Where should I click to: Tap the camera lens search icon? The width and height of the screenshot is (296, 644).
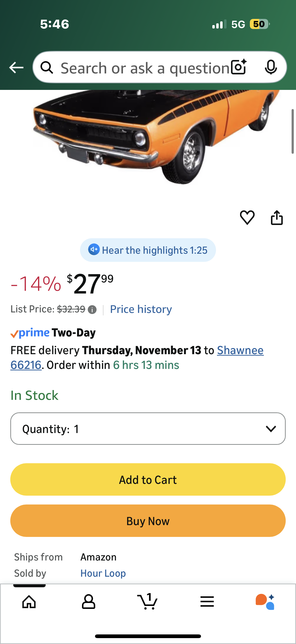(239, 67)
